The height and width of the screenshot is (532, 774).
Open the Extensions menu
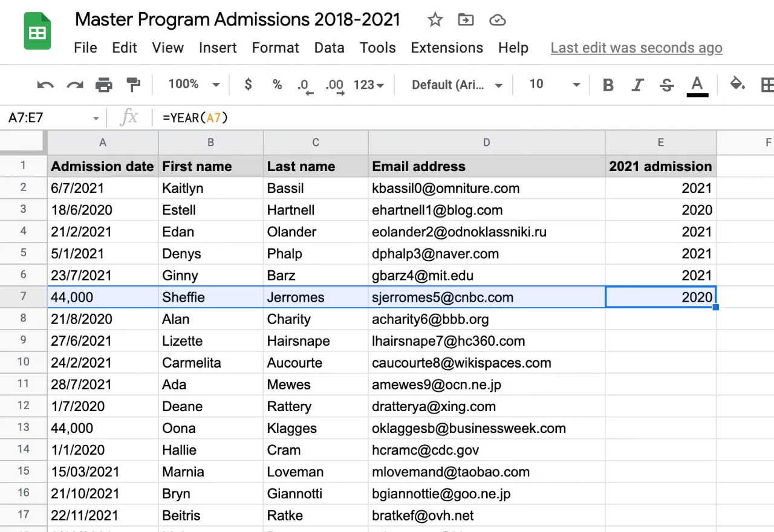447,48
